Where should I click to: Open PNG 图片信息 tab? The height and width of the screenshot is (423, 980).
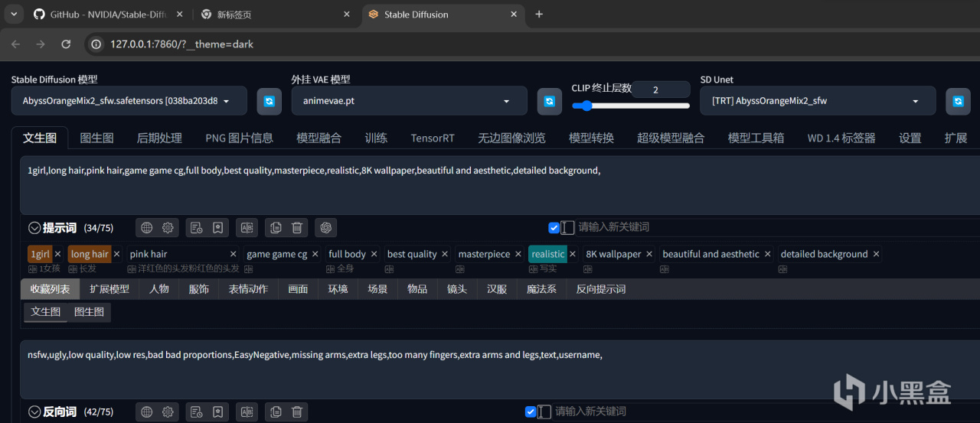pyautogui.click(x=239, y=138)
